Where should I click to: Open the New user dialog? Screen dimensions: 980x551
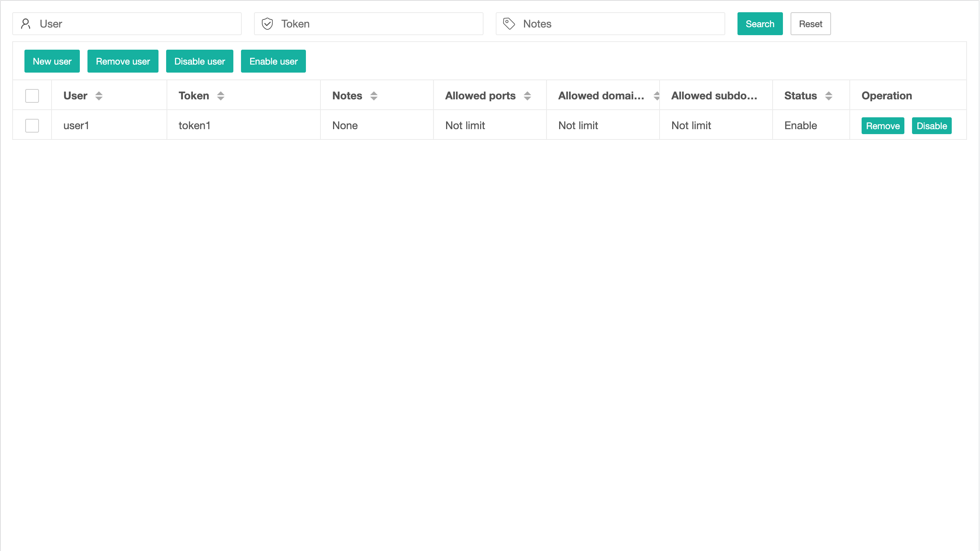coord(52,61)
